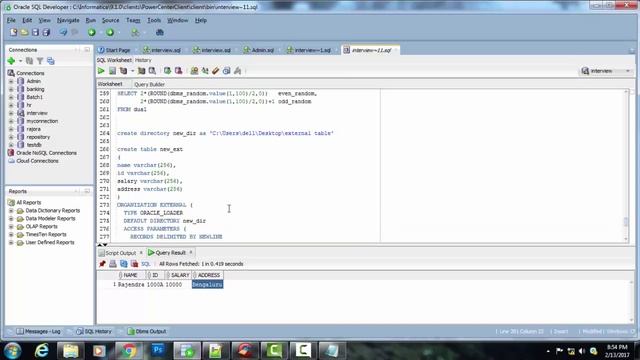Click the Save icon in main toolbar
This screenshot has height=360, width=640.
coord(36,32)
